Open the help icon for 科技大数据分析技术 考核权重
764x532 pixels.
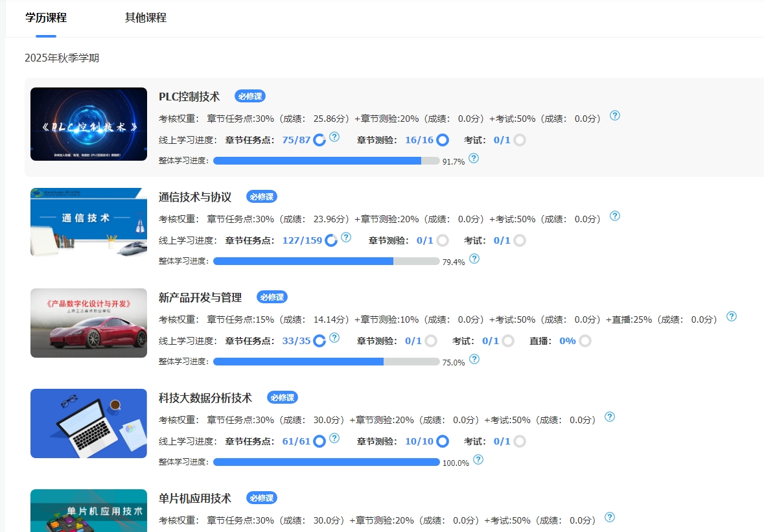[610, 417]
